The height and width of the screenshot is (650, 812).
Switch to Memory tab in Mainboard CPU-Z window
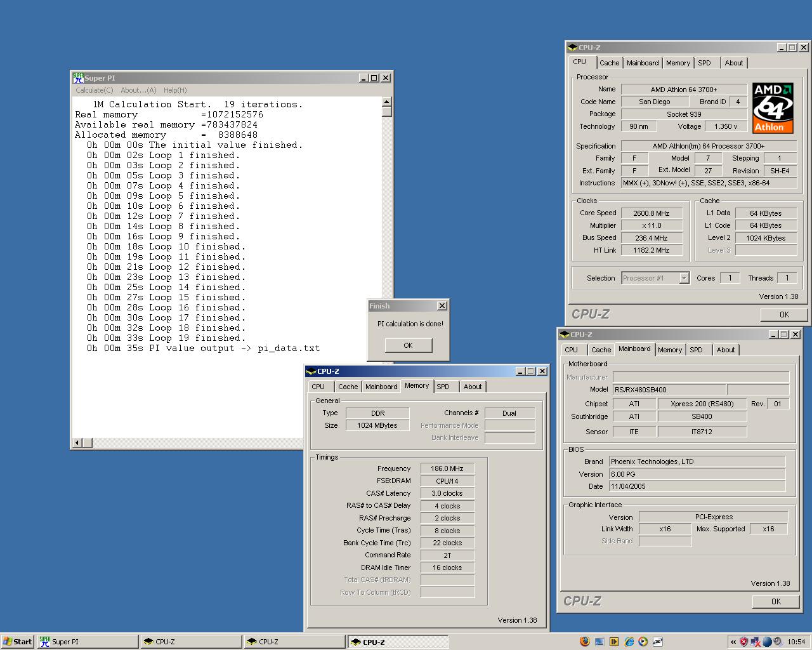click(670, 350)
